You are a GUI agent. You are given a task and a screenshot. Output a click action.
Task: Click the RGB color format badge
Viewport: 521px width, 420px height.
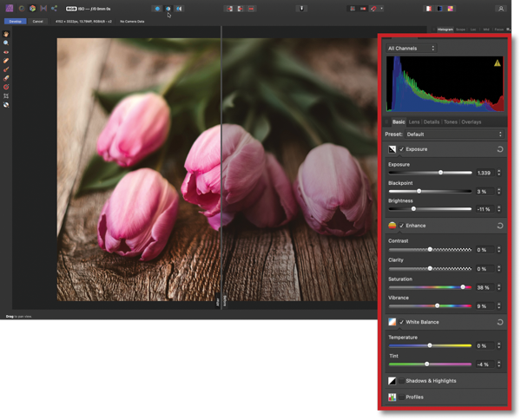(x=71, y=9)
